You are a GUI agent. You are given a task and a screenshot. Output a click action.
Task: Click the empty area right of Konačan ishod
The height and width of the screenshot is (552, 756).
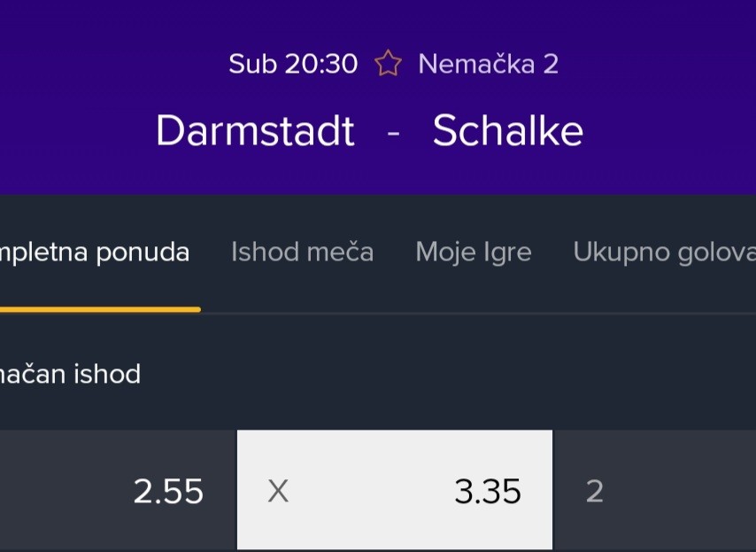coord(443,374)
